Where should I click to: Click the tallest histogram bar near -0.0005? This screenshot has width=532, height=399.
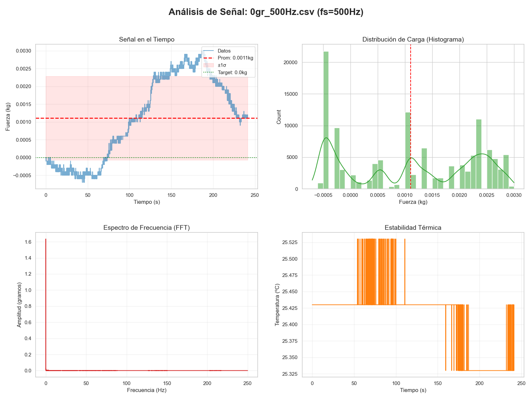(326, 120)
